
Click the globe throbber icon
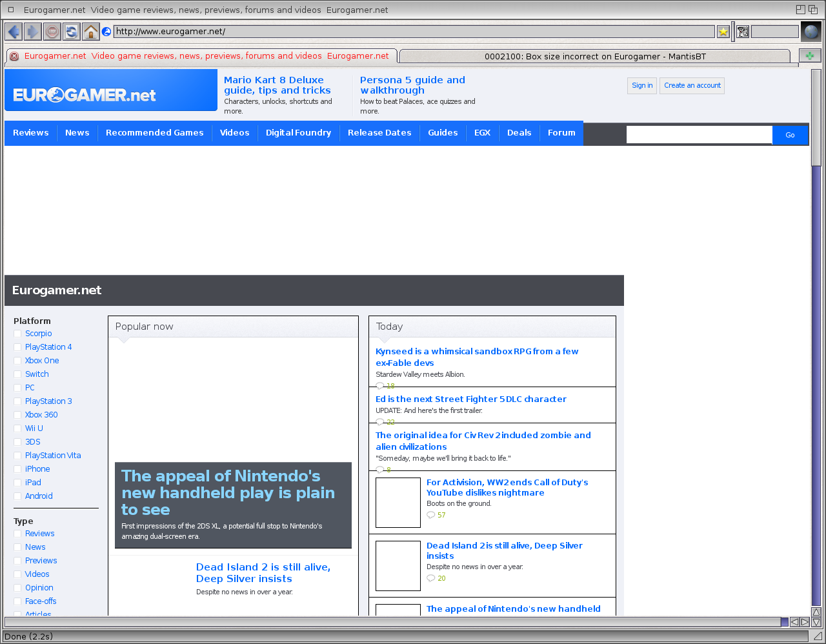coord(811,31)
